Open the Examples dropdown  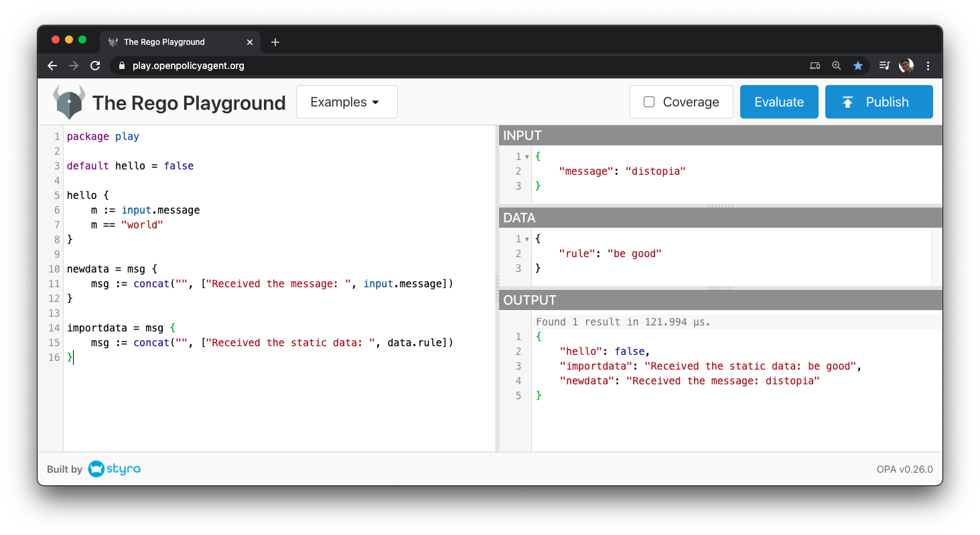click(x=346, y=102)
